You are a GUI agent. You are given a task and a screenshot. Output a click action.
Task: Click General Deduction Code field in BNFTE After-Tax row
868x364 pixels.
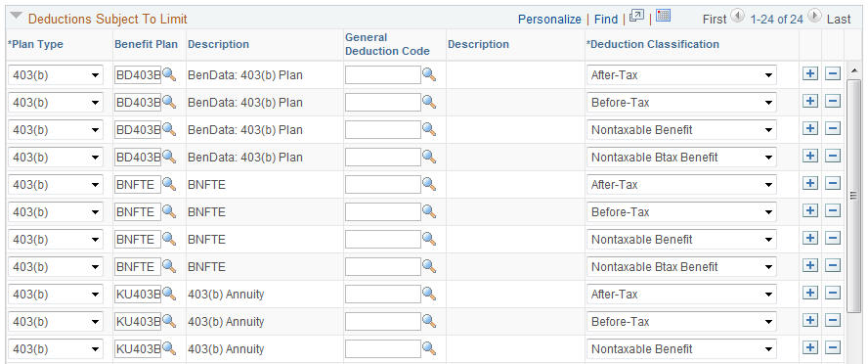click(x=382, y=185)
